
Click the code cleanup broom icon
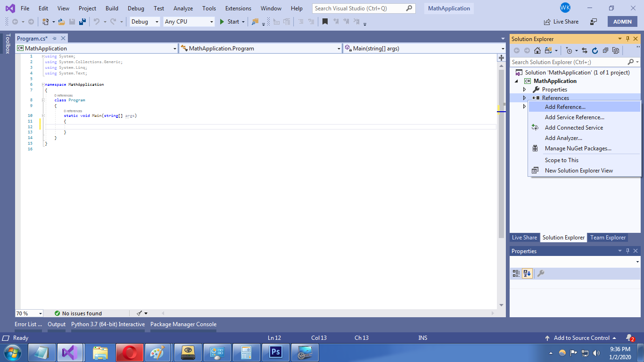coord(140,313)
